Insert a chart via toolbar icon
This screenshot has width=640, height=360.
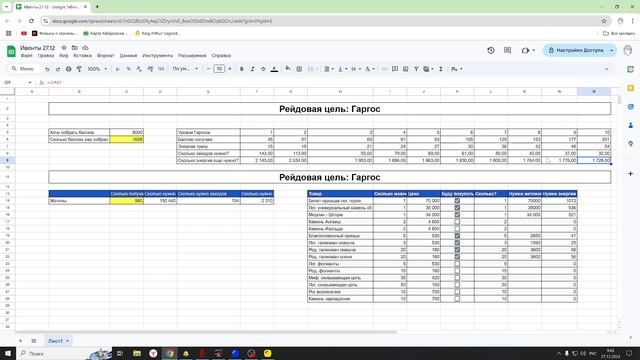click(405, 69)
